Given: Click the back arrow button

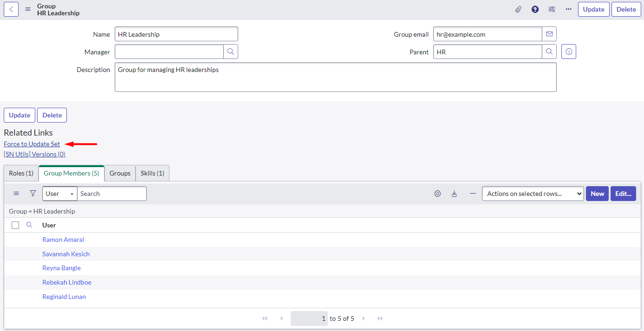Looking at the screenshot, I should (11, 9).
